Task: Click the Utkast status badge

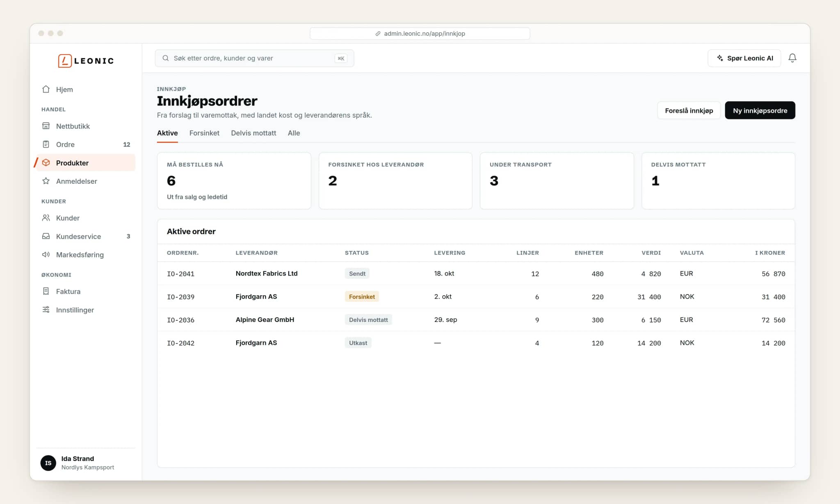Action: tap(358, 343)
